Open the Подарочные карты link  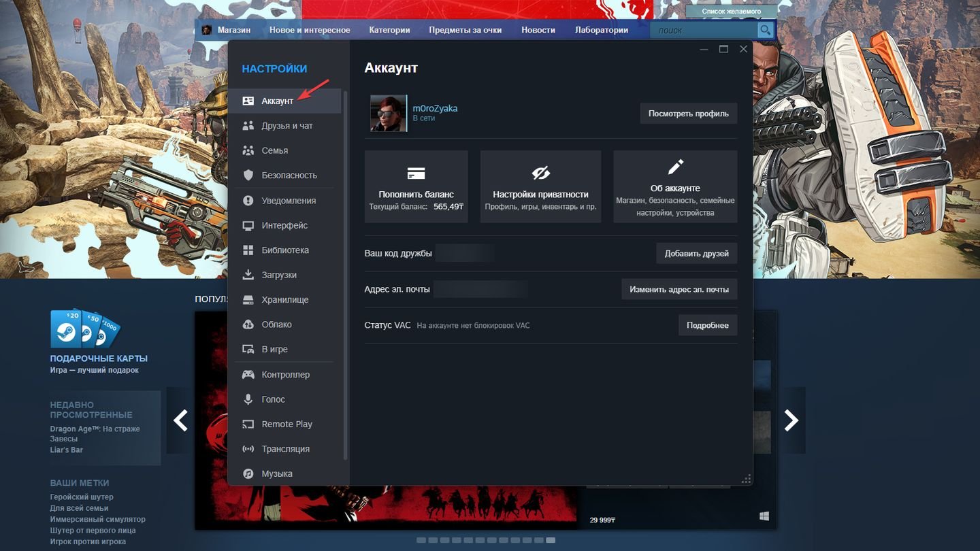[x=99, y=358]
